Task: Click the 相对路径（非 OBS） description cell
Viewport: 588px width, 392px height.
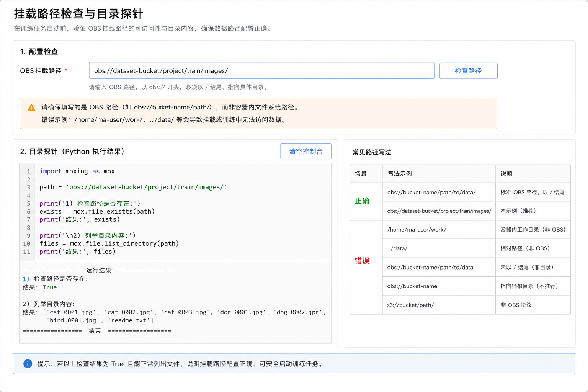Action: (533, 248)
